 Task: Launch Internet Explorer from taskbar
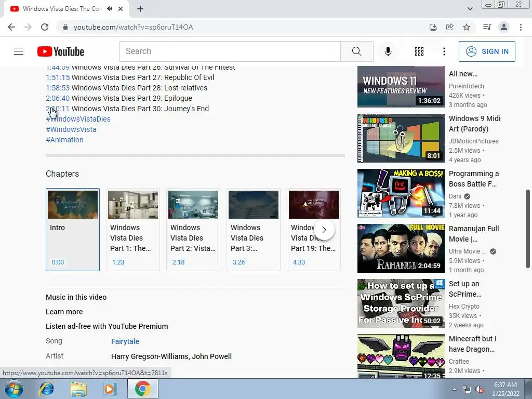pos(46,389)
